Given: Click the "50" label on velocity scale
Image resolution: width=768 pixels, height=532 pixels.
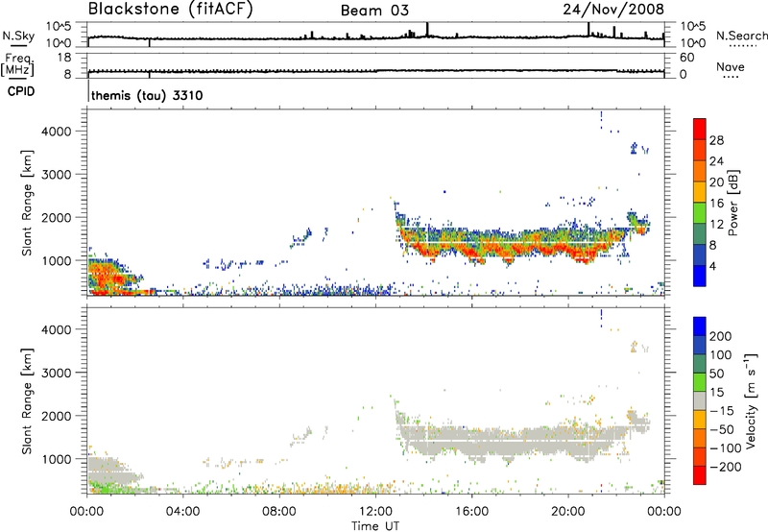Looking at the screenshot, I should 717,374.
